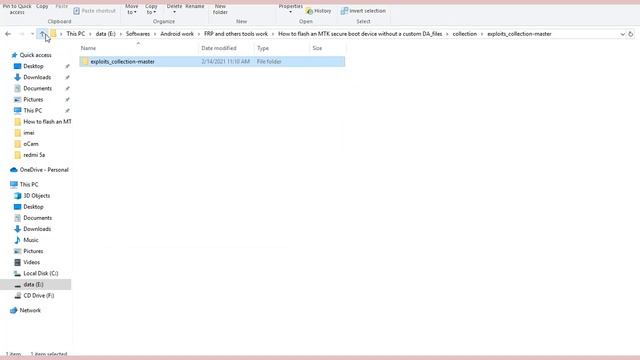Viewport: 640px width, 360px height.
Task: Click Rename in the Organize group
Action: pyautogui.click(x=195, y=6)
